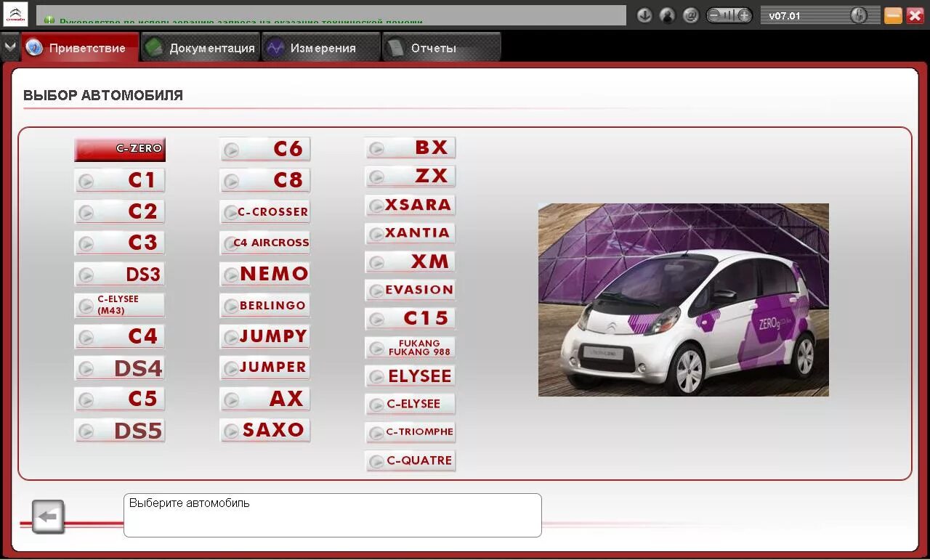Image resolution: width=930 pixels, height=560 pixels.
Task: Select the C1 vehicle
Action: (x=120, y=180)
